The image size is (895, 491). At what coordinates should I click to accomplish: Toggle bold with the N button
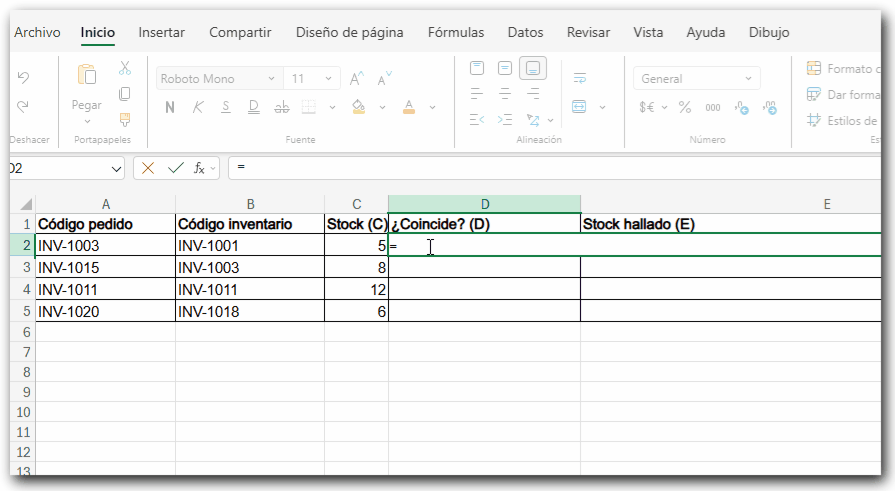click(x=170, y=107)
